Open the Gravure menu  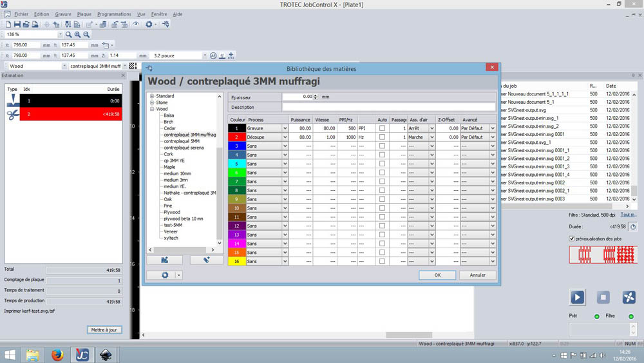63,14
